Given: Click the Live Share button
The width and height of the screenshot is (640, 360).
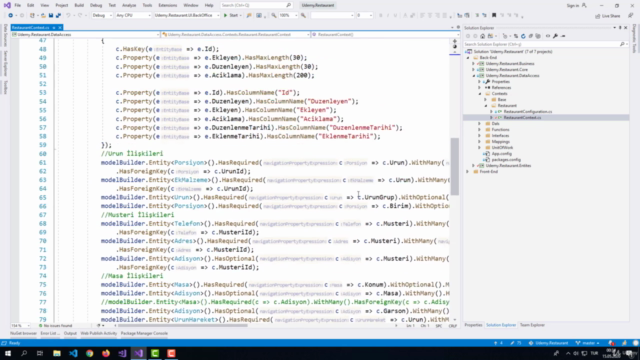Looking at the screenshot, I should [x=608, y=16].
